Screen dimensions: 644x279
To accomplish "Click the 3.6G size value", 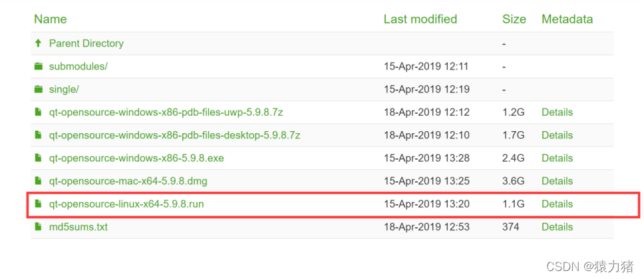I will click(513, 181).
